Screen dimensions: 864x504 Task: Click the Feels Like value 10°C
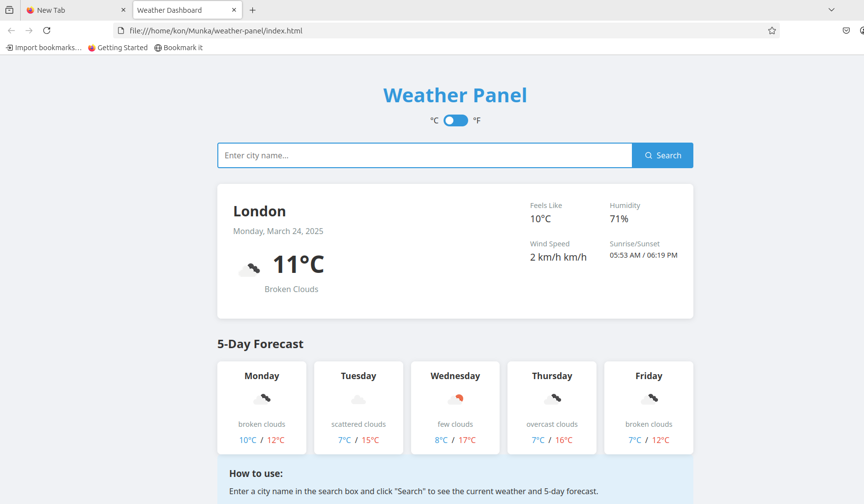pyautogui.click(x=540, y=219)
